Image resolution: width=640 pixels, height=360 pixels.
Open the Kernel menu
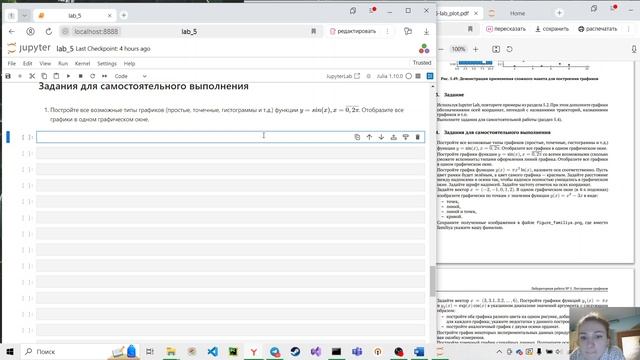(x=82, y=64)
